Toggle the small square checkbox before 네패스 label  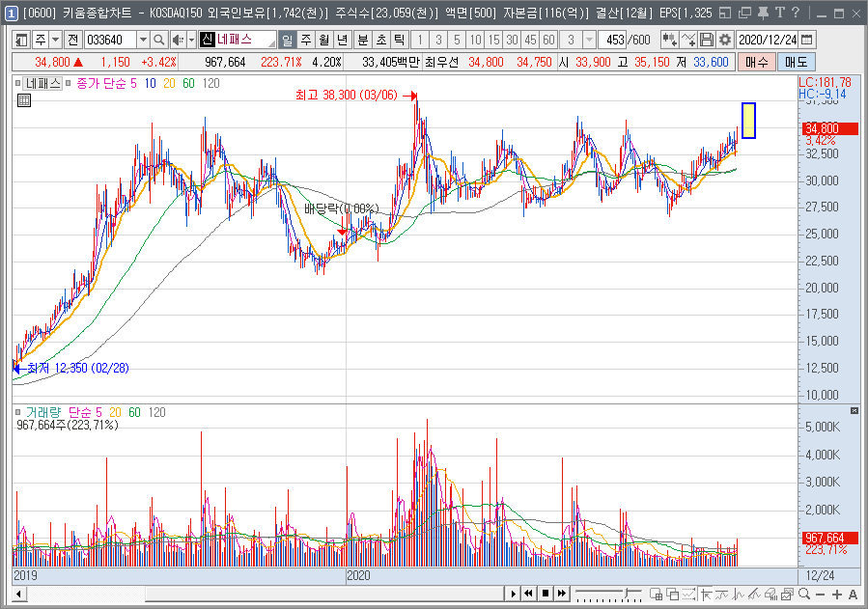pyautogui.click(x=17, y=84)
